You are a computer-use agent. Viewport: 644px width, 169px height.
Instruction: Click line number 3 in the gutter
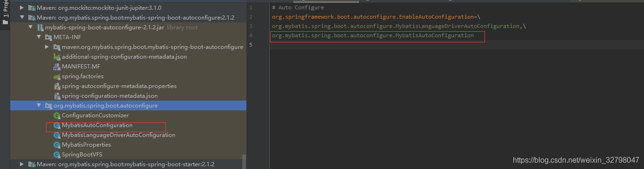click(x=251, y=26)
